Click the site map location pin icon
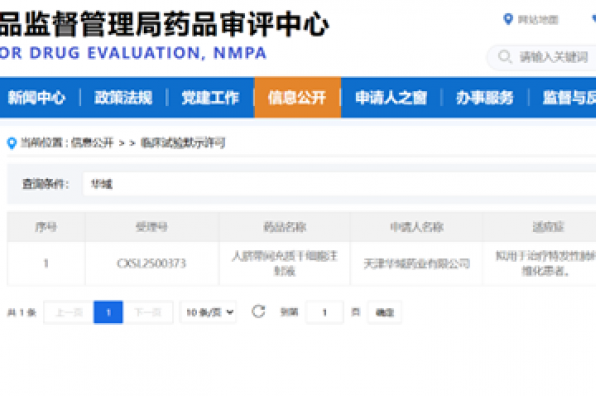Viewport: 596px width, 396px height. click(508, 19)
